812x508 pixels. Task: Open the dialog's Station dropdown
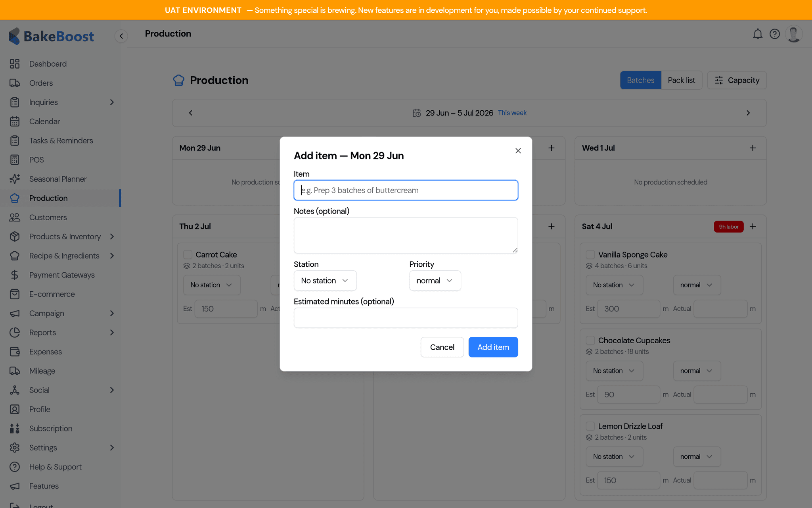pos(325,281)
